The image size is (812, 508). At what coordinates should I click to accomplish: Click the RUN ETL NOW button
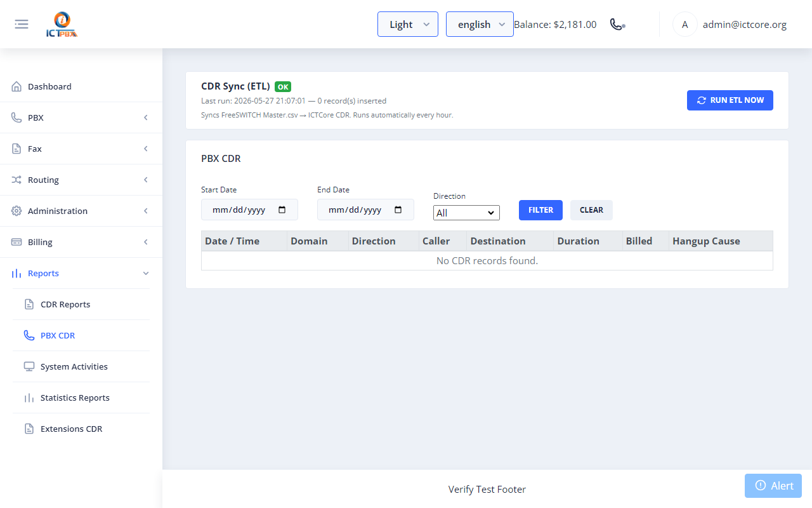point(730,100)
